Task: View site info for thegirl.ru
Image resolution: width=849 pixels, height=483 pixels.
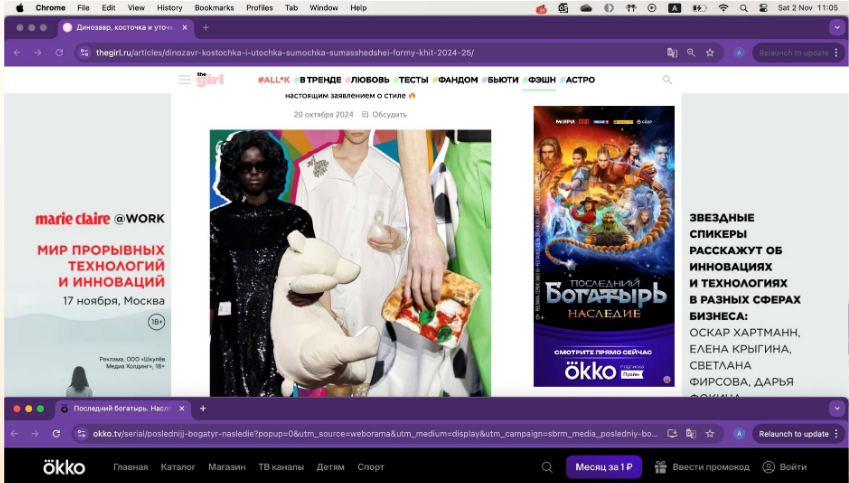Action: (x=83, y=53)
